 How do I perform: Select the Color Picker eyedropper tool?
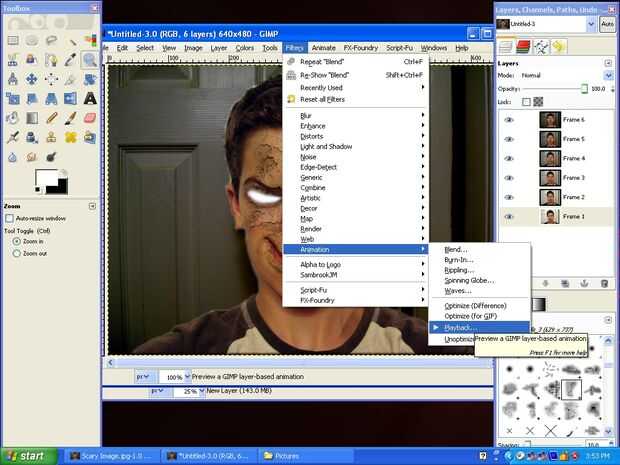71,60
